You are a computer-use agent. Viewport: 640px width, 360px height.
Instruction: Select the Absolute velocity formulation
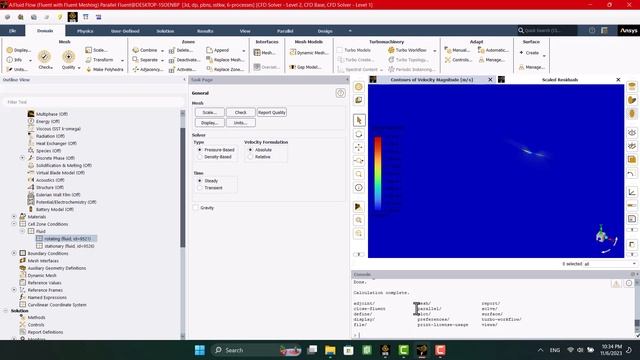pos(260,150)
